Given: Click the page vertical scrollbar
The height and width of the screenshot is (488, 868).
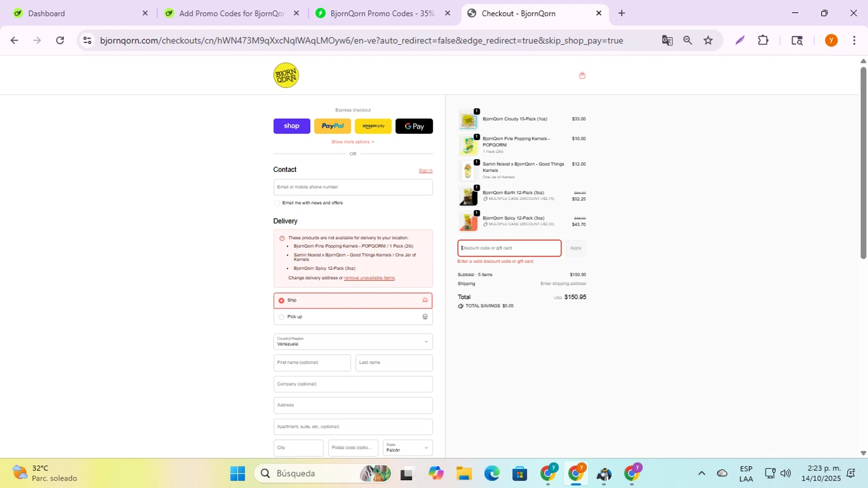Looking at the screenshot, I should 863,162.
